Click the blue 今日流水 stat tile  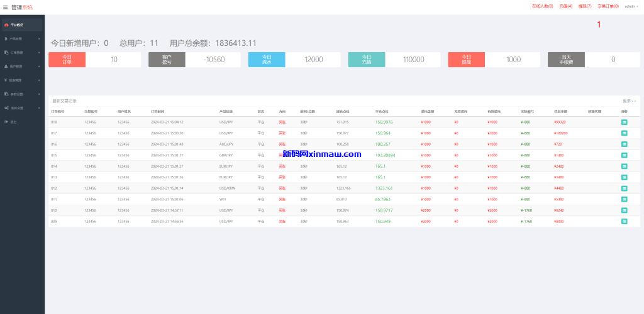[267, 60]
